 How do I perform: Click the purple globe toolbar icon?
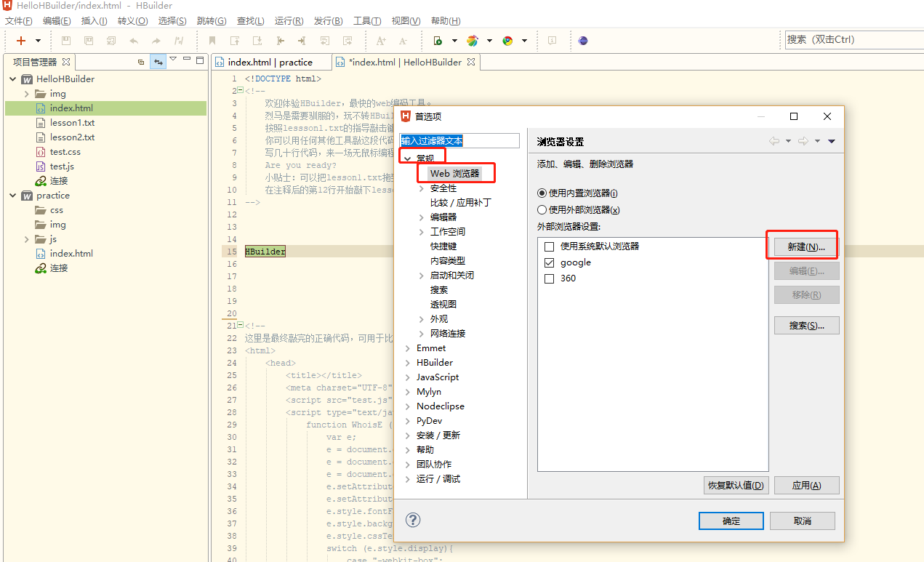click(583, 41)
